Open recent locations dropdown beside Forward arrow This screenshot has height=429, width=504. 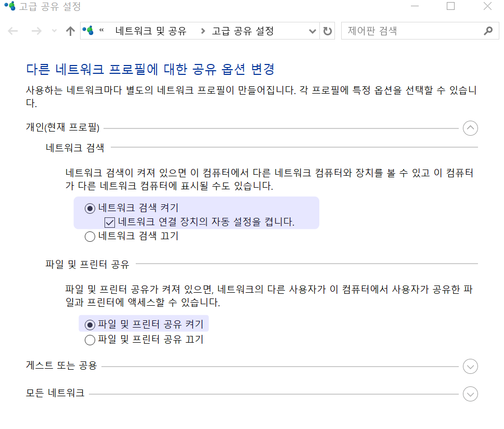coord(55,31)
